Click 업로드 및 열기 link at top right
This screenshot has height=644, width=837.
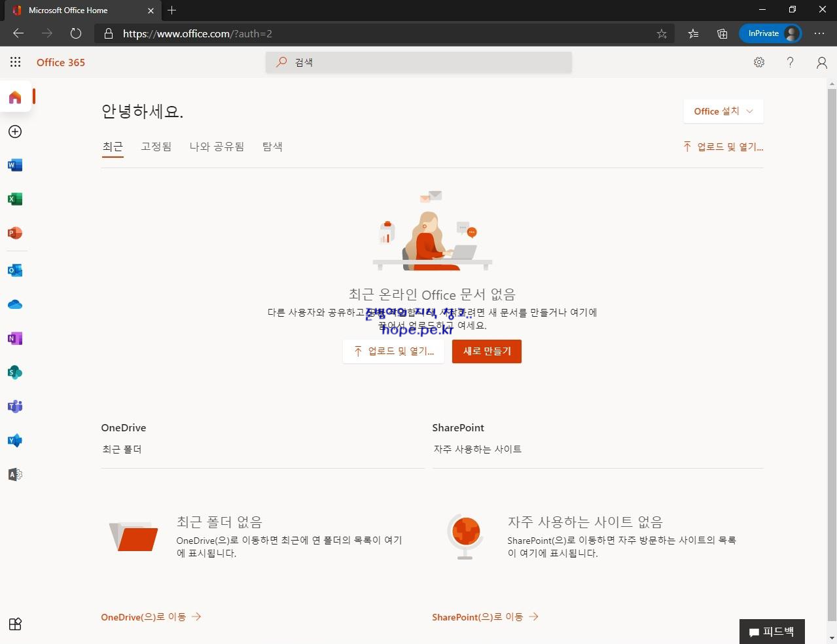(x=723, y=147)
